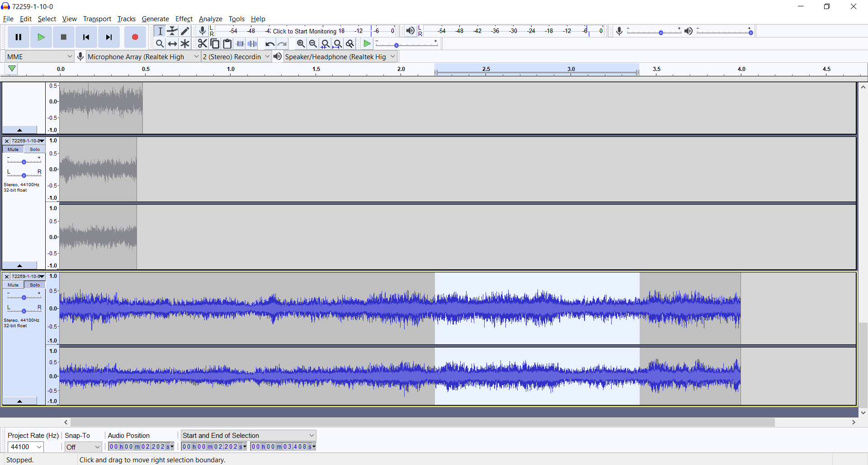The height and width of the screenshot is (465, 868).
Task: Fit whole project in window
Action: [337, 43]
